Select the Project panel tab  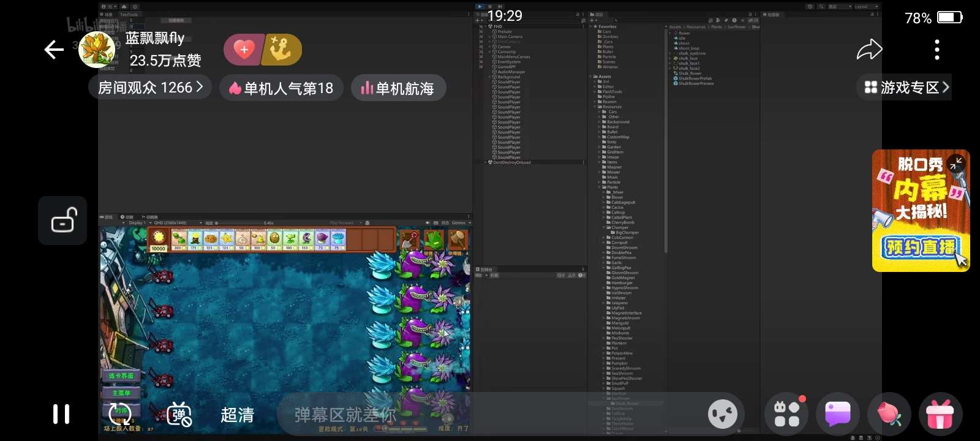(597, 14)
